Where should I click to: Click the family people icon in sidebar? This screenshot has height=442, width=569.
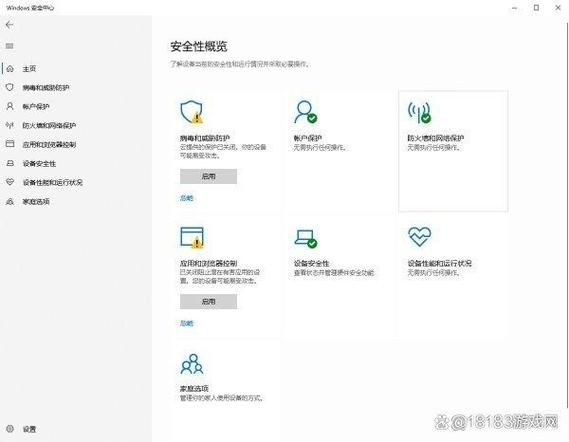tap(10, 201)
